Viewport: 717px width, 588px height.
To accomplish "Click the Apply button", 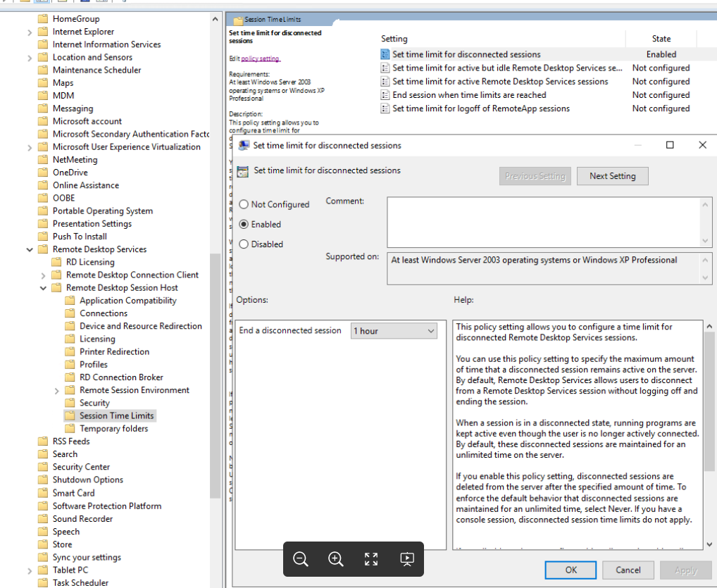I will 685,570.
